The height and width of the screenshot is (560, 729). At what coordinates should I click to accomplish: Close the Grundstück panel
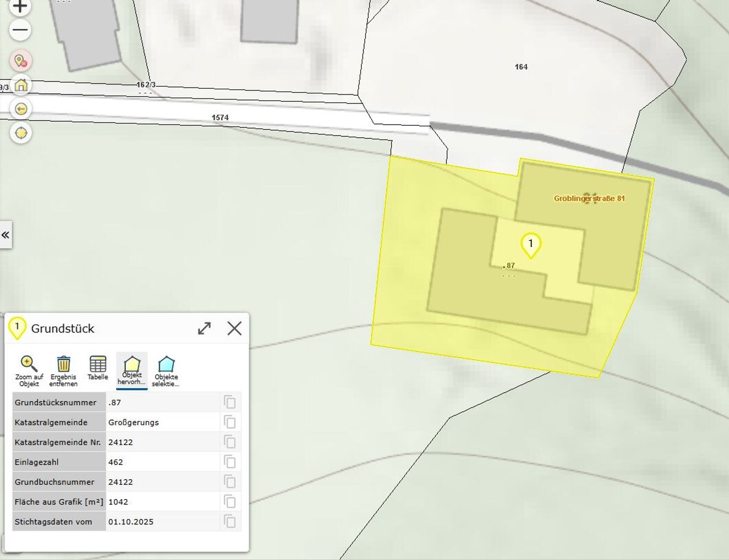tap(234, 328)
